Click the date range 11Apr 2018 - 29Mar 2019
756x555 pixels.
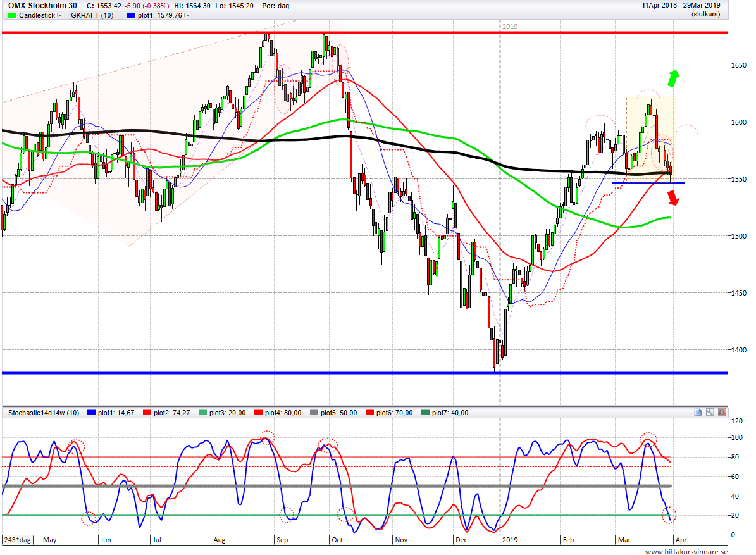coord(681,5)
